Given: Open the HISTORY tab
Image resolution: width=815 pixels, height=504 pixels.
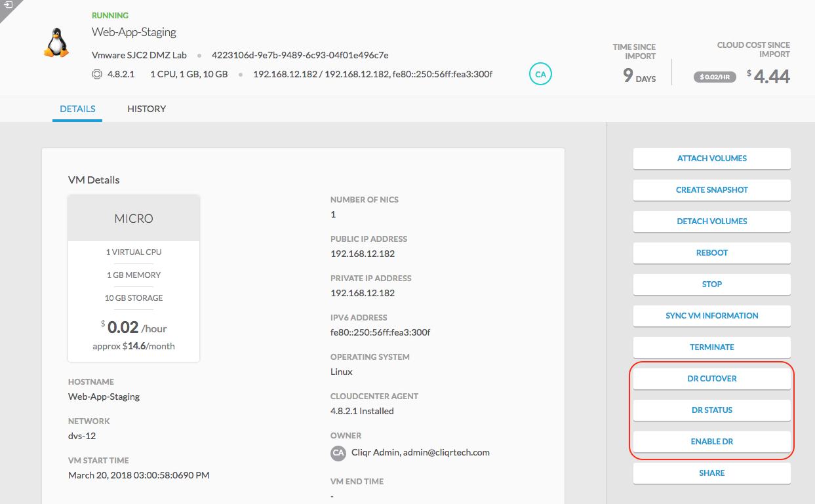Looking at the screenshot, I should pos(146,109).
